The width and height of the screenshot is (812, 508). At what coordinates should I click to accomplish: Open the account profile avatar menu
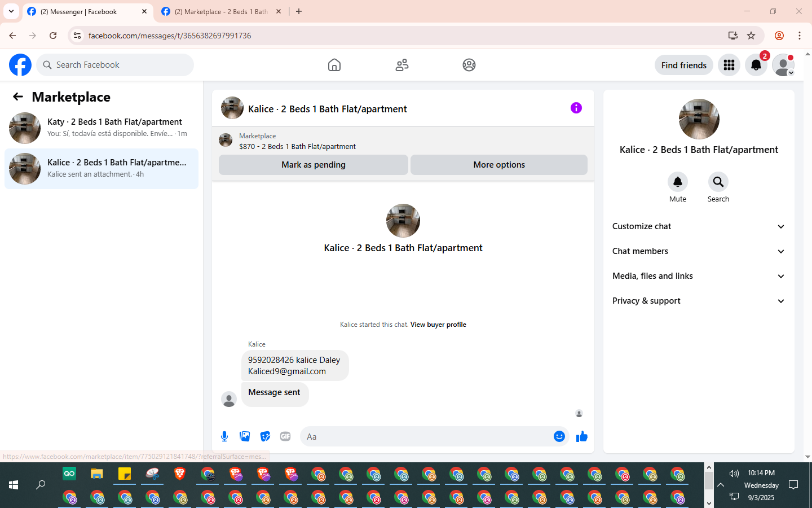[783, 65]
